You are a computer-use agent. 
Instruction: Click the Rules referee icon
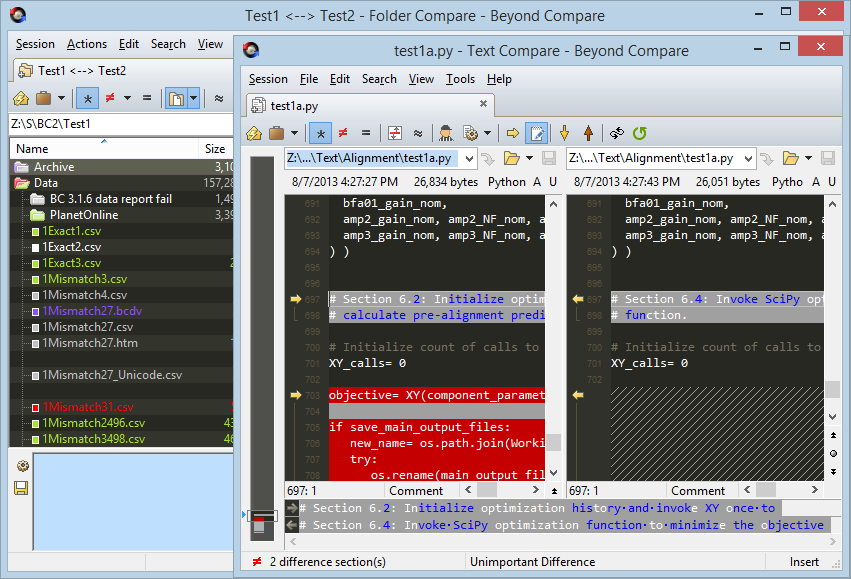click(446, 133)
